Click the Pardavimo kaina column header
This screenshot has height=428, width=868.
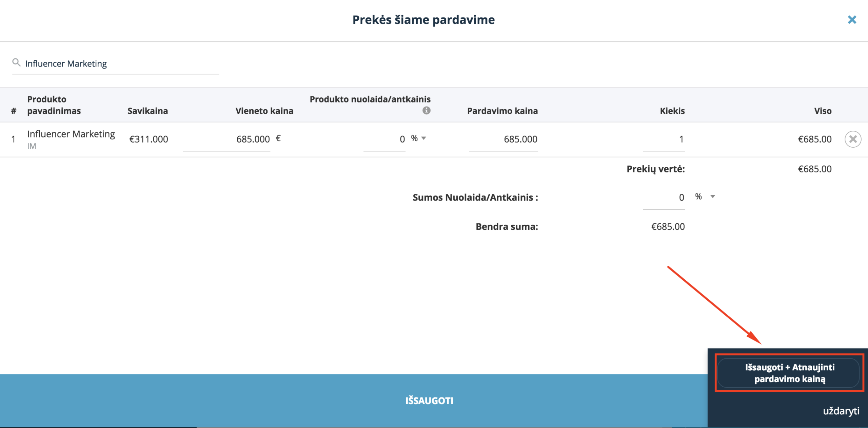(502, 111)
